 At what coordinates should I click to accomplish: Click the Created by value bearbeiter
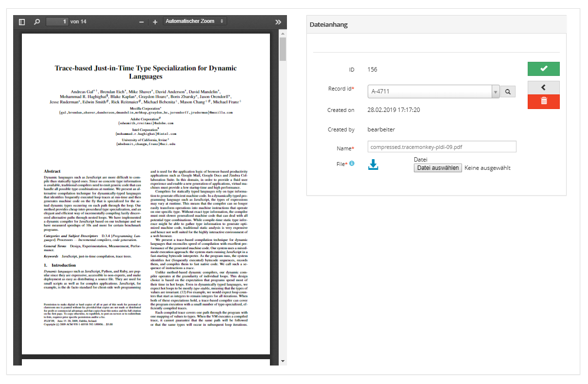(381, 129)
